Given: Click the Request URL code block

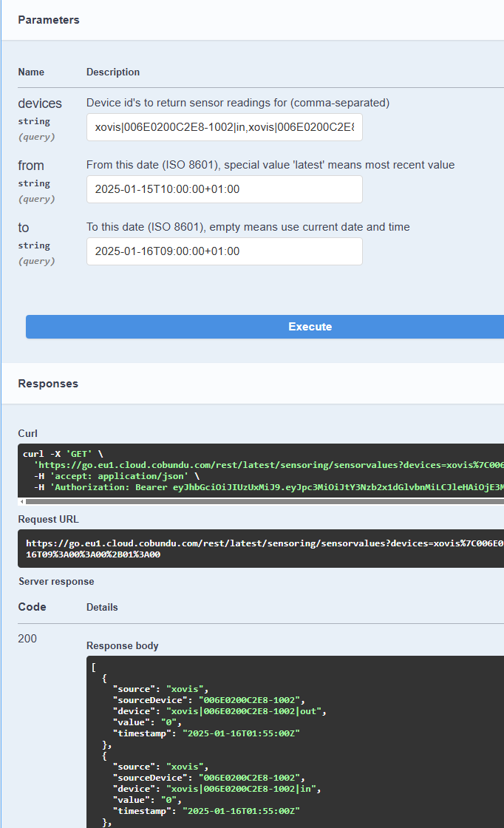Looking at the screenshot, I should [261, 549].
